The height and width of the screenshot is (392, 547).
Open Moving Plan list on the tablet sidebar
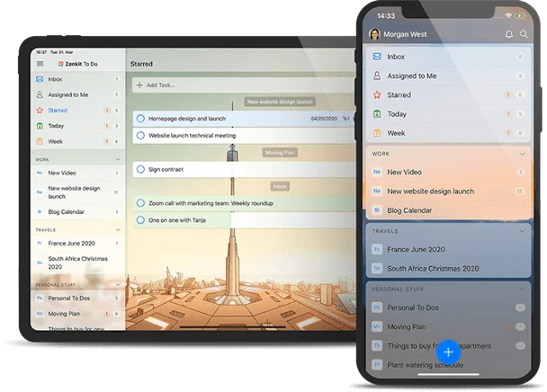click(78, 313)
